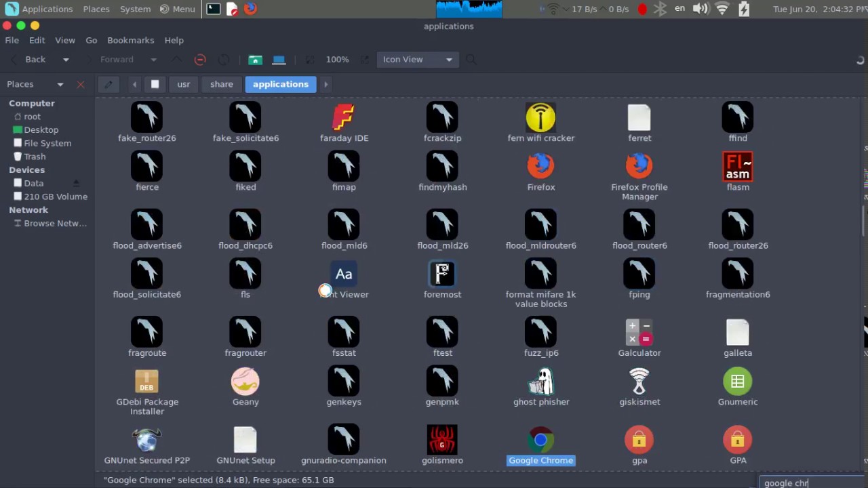Select the Galculator calculator icon
The height and width of the screenshot is (488, 868).
[x=639, y=332]
